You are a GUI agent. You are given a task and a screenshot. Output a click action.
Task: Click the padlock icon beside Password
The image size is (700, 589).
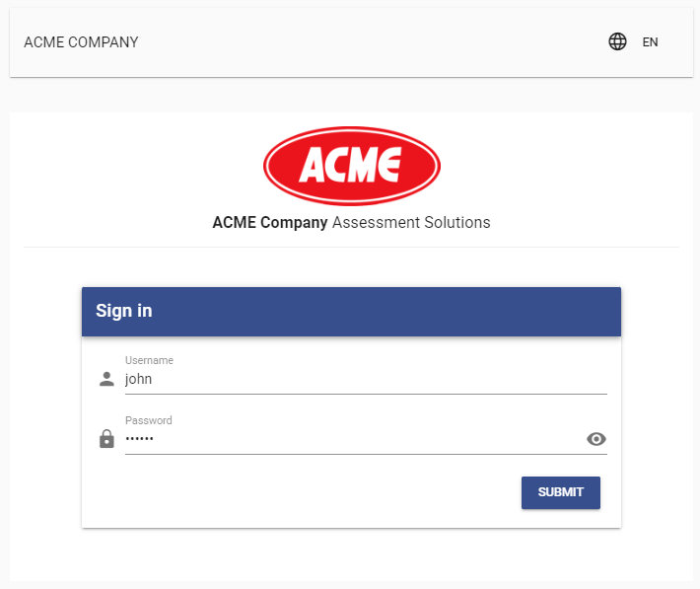(x=106, y=438)
